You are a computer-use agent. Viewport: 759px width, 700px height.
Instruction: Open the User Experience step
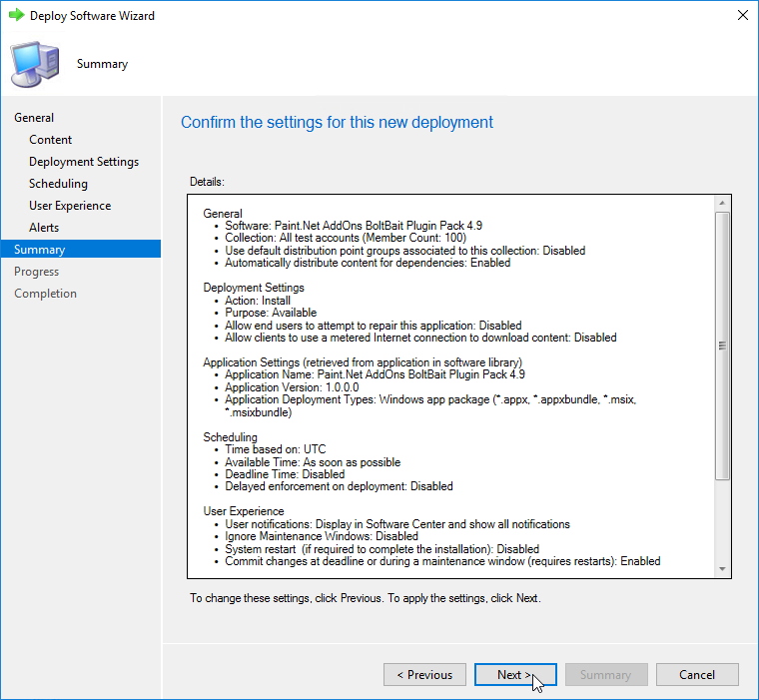[70, 206]
